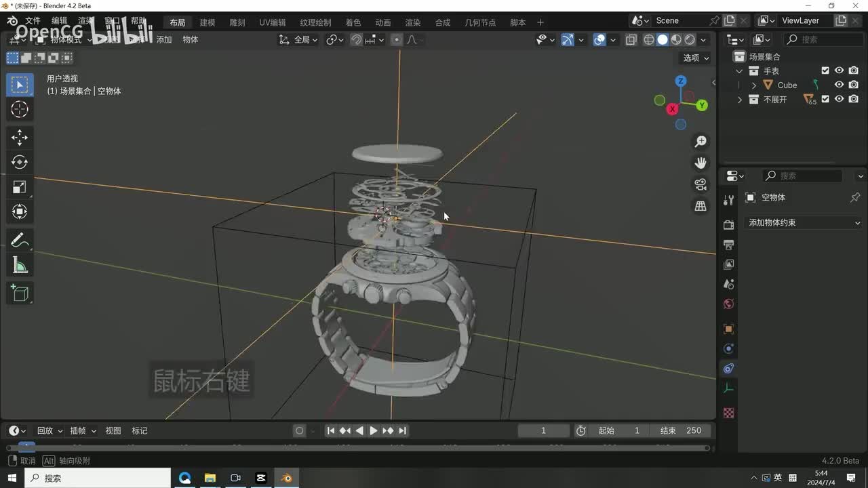Viewport: 868px width, 488px height.
Task: Open the 文件 menu
Action: click(x=33, y=21)
